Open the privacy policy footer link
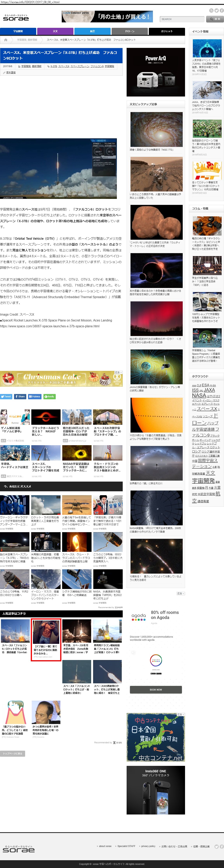This screenshot has height=868, width=224. coord(148,846)
